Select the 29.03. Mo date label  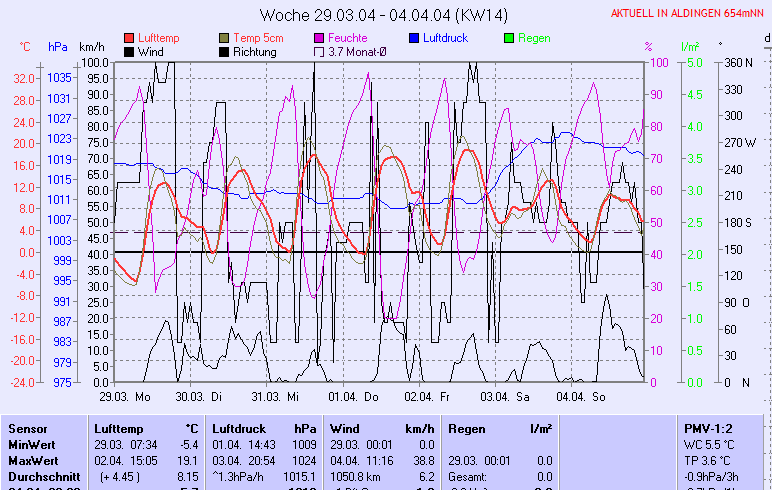point(124,396)
